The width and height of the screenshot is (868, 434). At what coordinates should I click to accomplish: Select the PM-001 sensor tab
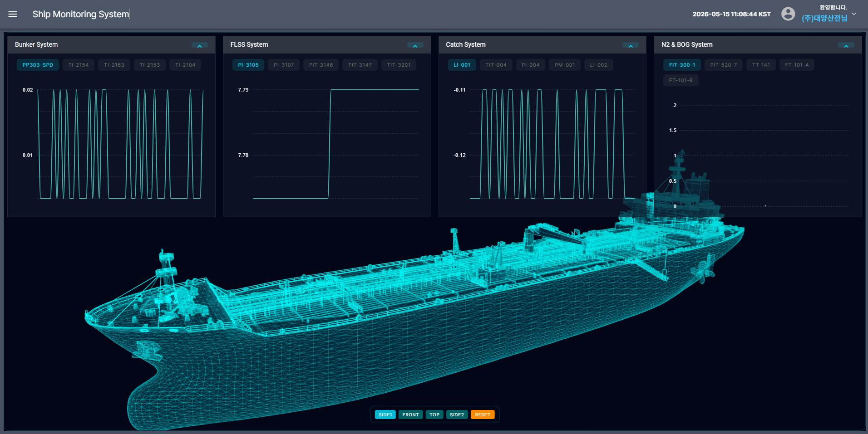tap(565, 65)
